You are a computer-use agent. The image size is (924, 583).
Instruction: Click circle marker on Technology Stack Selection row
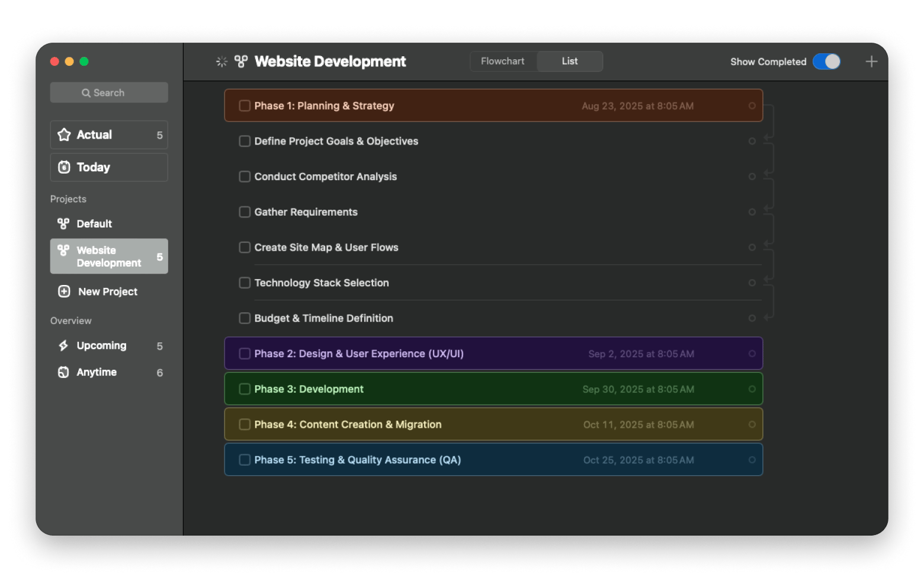[x=752, y=283]
